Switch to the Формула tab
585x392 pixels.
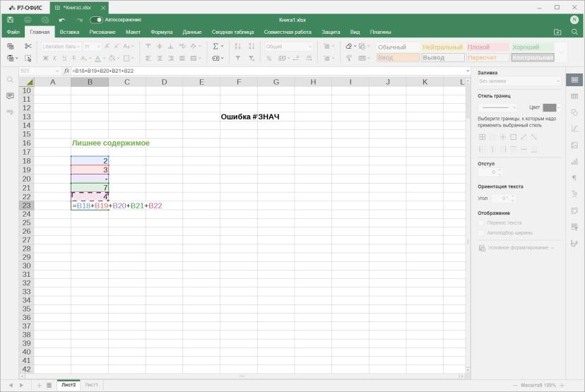pyautogui.click(x=162, y=32)
